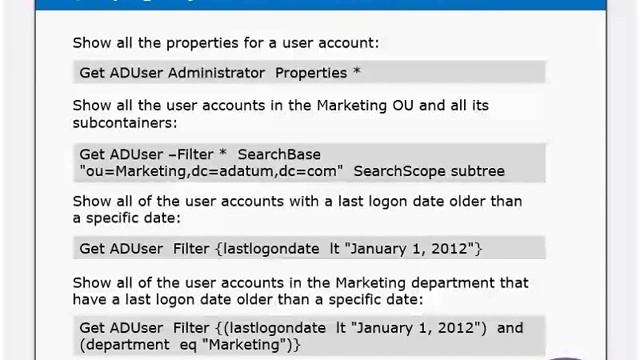
Task: Select the 'Filter {lastlogondate lt' single-condition code block
Action: [x=309, y=248]
